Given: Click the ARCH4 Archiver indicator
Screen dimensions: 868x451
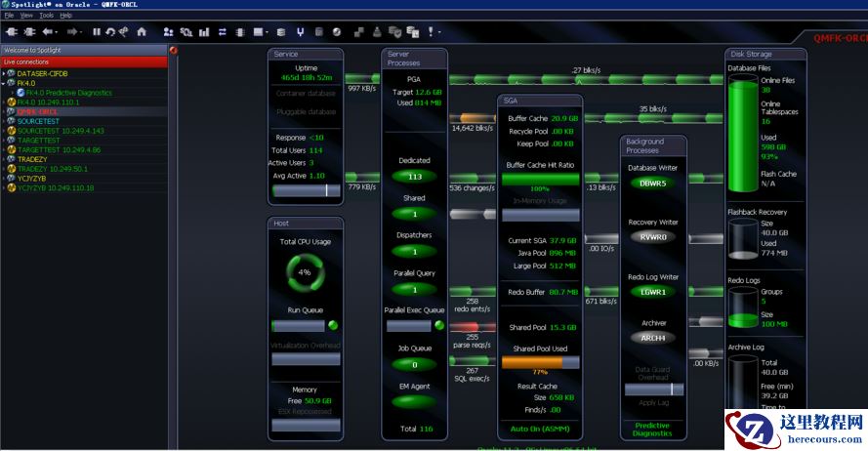Looking at the screenshot, I should [x=653, y=338].
